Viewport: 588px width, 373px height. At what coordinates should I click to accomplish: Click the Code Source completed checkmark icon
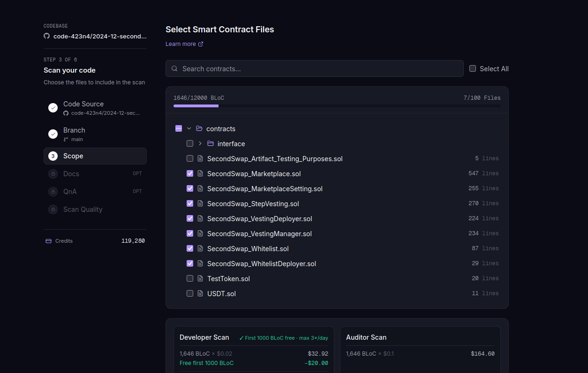click(53, 108)
